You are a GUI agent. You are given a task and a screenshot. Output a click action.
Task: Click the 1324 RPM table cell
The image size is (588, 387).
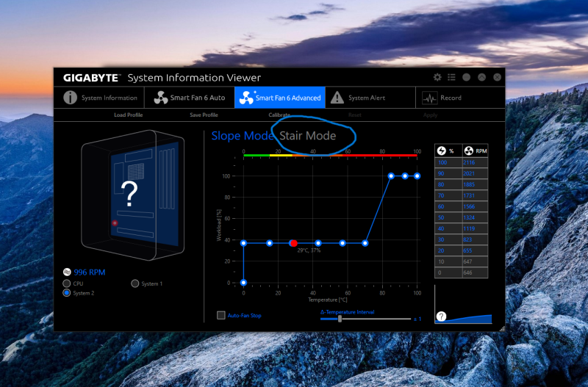475,217
